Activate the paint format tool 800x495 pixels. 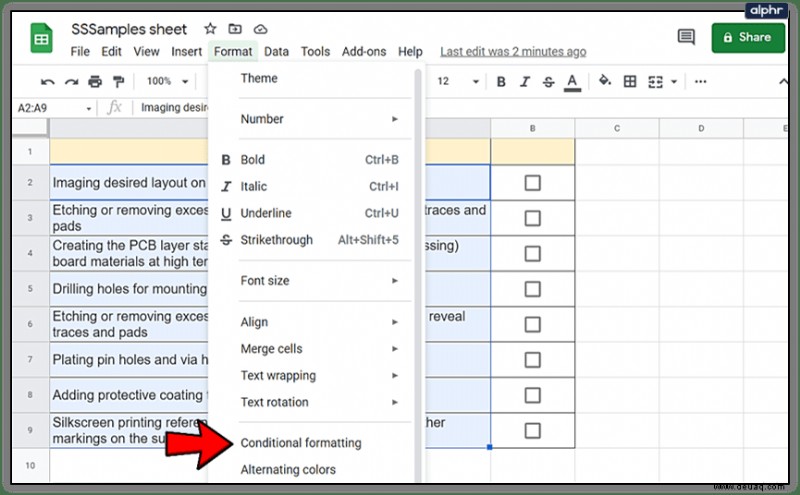point(118,82)
